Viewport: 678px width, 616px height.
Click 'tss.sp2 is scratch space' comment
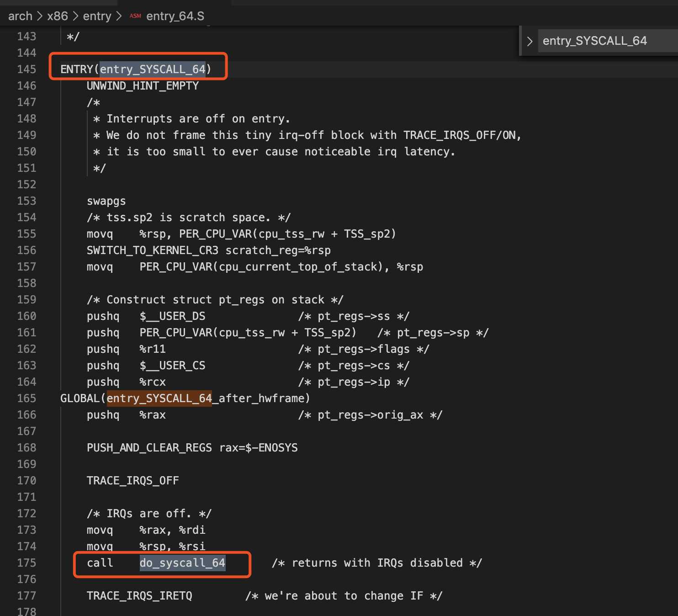[x=189, y=217]
